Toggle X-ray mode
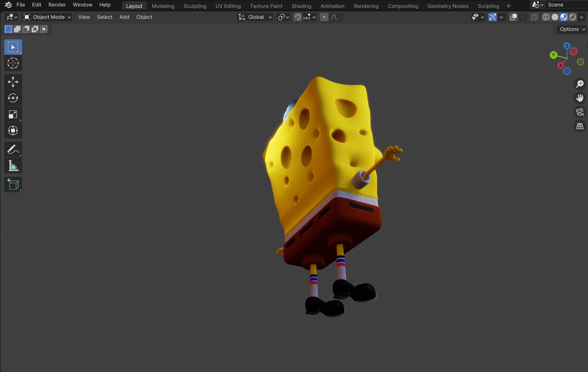 point(534,17)
